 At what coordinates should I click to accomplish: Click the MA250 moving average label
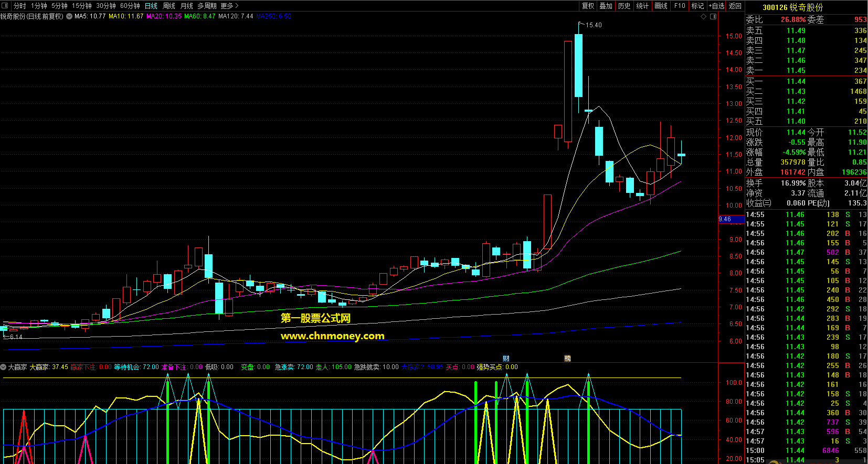point(273,16)
